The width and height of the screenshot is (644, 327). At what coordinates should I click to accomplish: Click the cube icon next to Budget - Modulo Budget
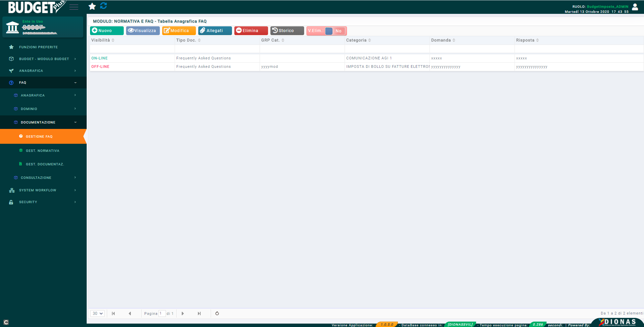click(11, 59)
